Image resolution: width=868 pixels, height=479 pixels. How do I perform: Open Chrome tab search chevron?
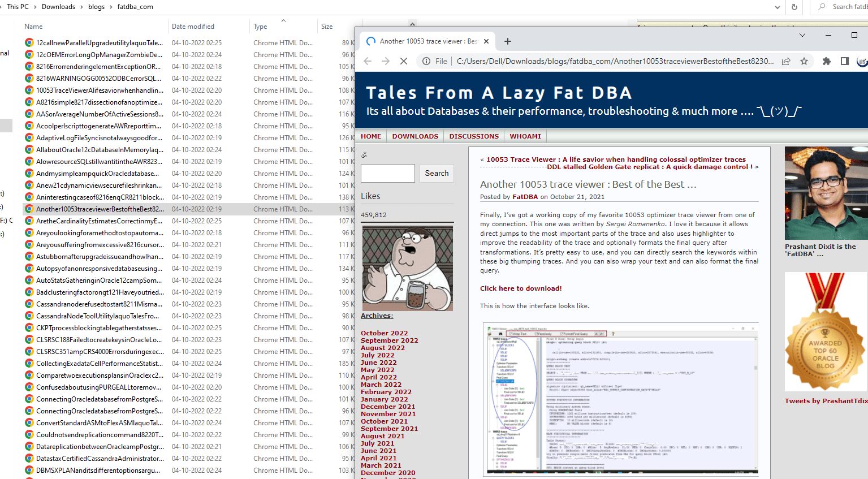[802, 35]
